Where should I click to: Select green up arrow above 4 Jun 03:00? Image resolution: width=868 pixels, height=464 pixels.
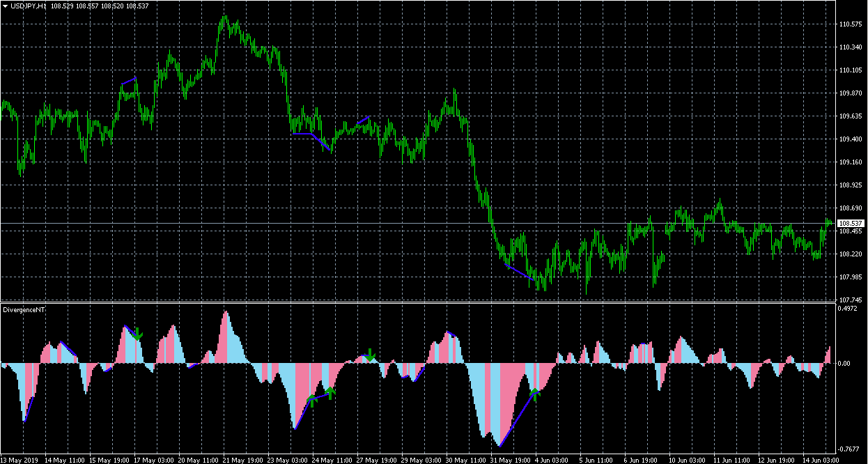[x=535, y=394]
